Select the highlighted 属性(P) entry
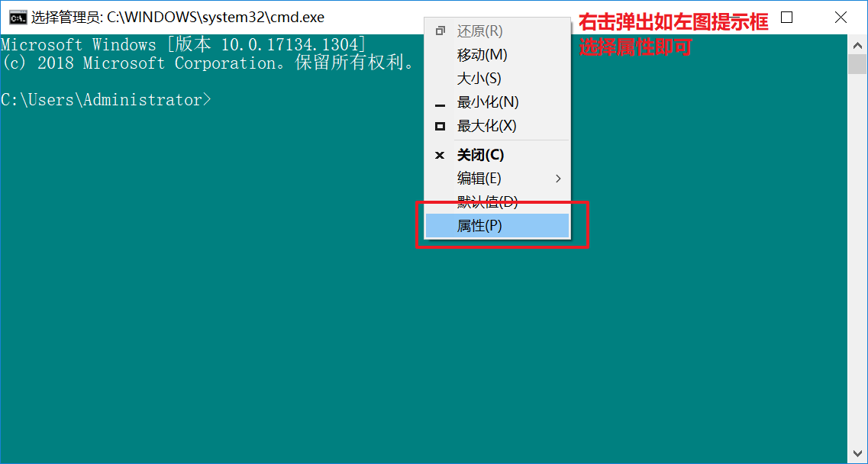This screenshot has height=464, width=868. click(478, 225)
